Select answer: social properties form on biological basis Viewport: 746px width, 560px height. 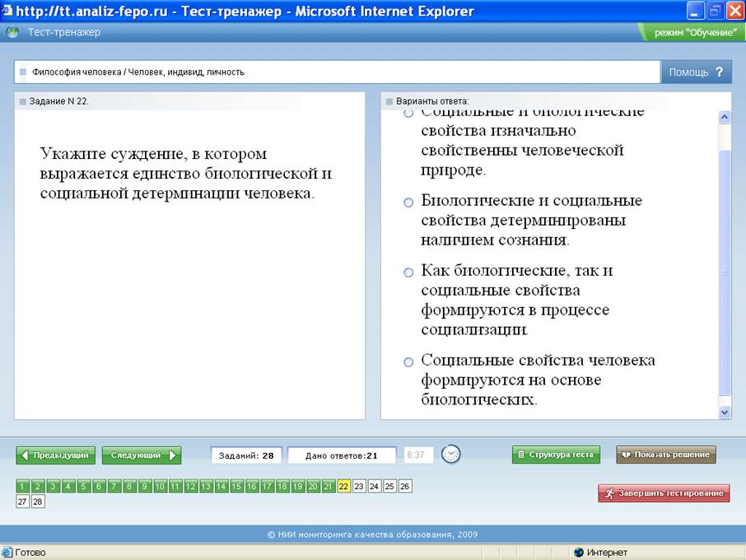pyautogui.click(x=408, y=362)
